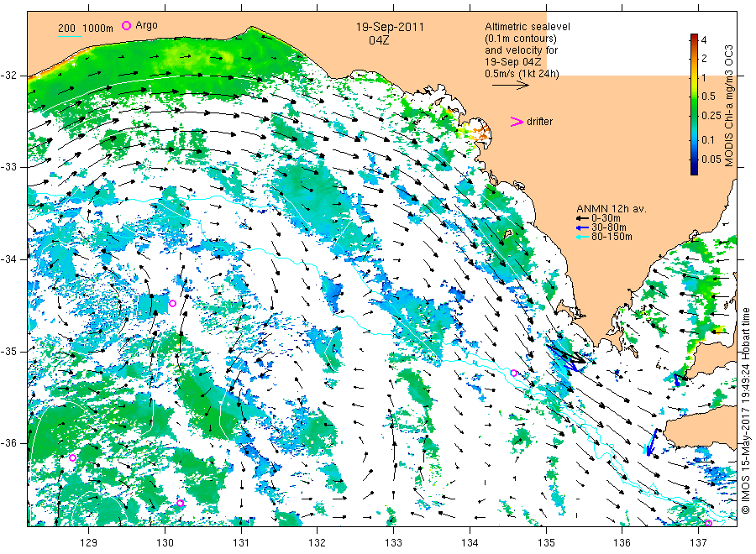Click the 'drifter' legend label
The width and height of the screenshot is (756, 554).
(x=539, y=122)
